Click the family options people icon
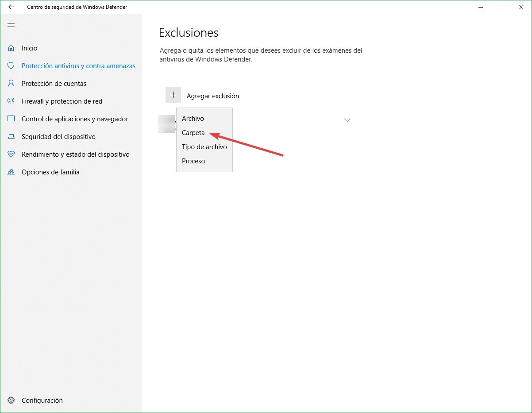Screen dimensions: 532x413 (x=11, y=172)
